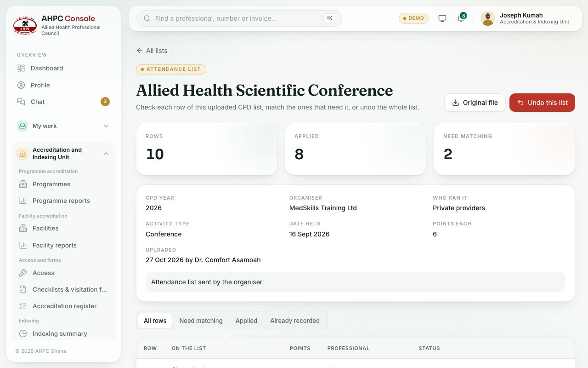Click the Need matching 2 summary card

coord(504,149)
